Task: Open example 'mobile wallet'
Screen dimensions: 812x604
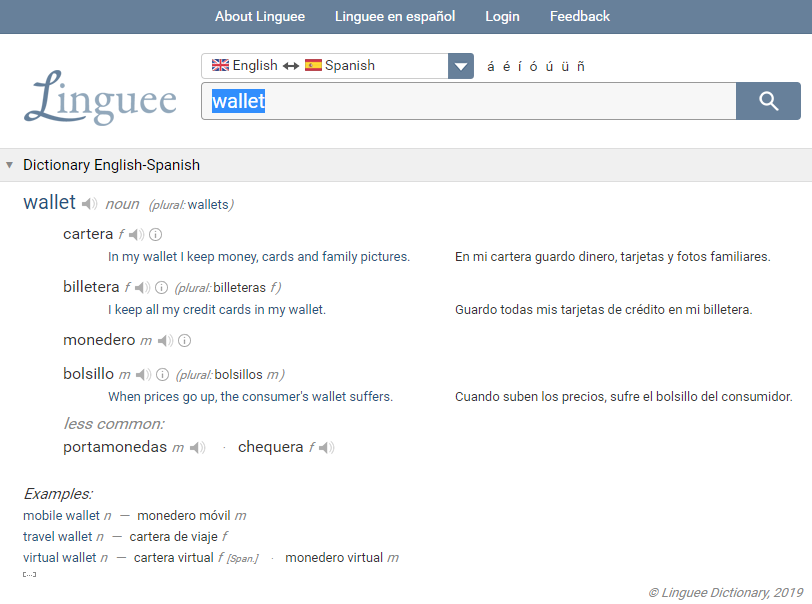Action: (x=61, y=516)
